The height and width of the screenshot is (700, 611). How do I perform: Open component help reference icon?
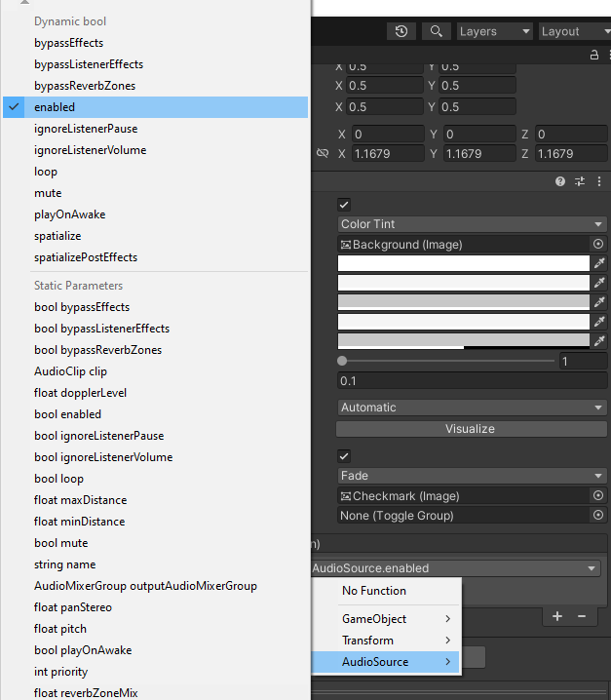(x=560, y=181)
